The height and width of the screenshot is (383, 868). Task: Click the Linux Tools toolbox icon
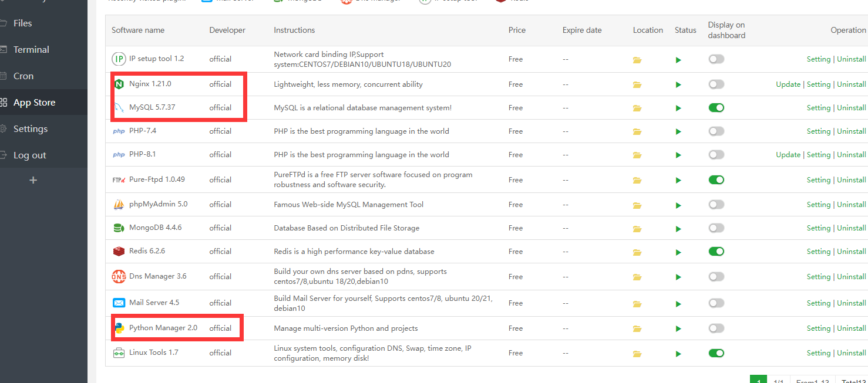119,353
